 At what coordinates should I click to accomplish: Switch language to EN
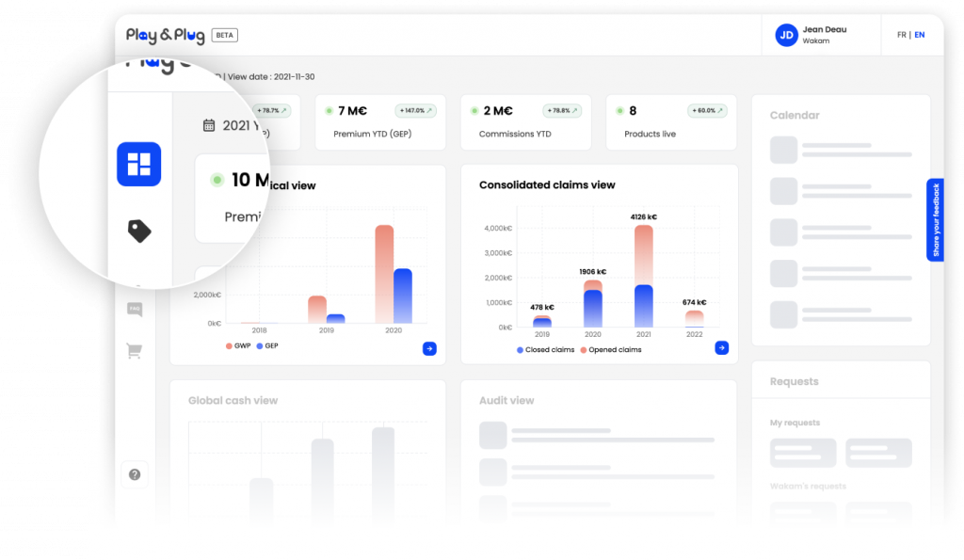tap(920, 35)
